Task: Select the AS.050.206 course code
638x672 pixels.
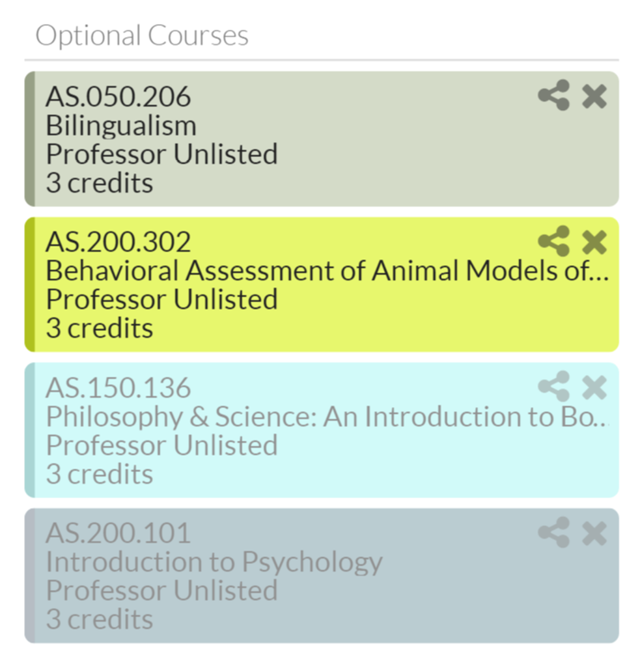Action: (118, 97)
